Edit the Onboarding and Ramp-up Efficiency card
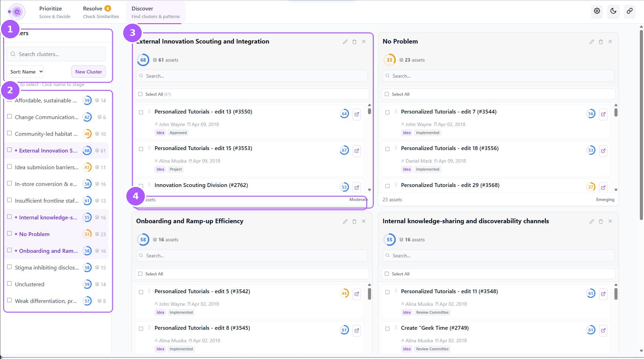This screenshot has width=644, height=359. 345,221
